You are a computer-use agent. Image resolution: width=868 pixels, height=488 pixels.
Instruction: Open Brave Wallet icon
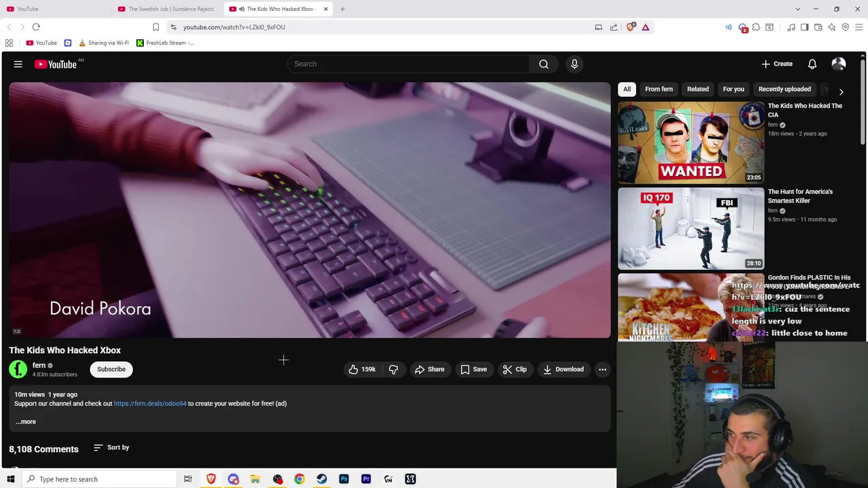[x=818, y=27]
